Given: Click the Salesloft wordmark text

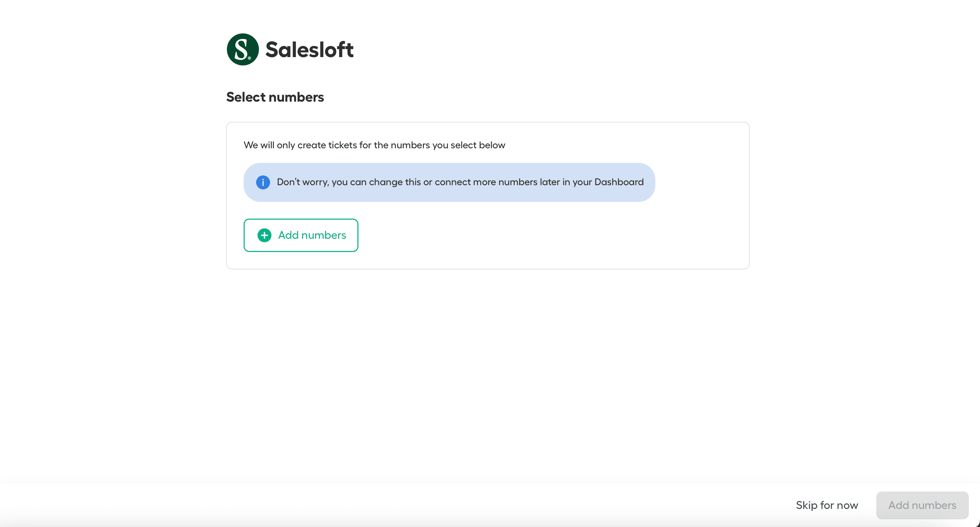Looking at the screenshot, I should point(309,50).
